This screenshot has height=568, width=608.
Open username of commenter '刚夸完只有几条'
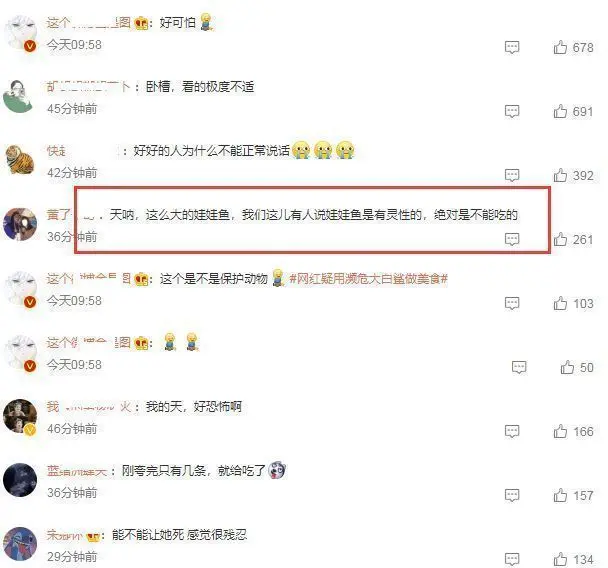coord(76,471)
